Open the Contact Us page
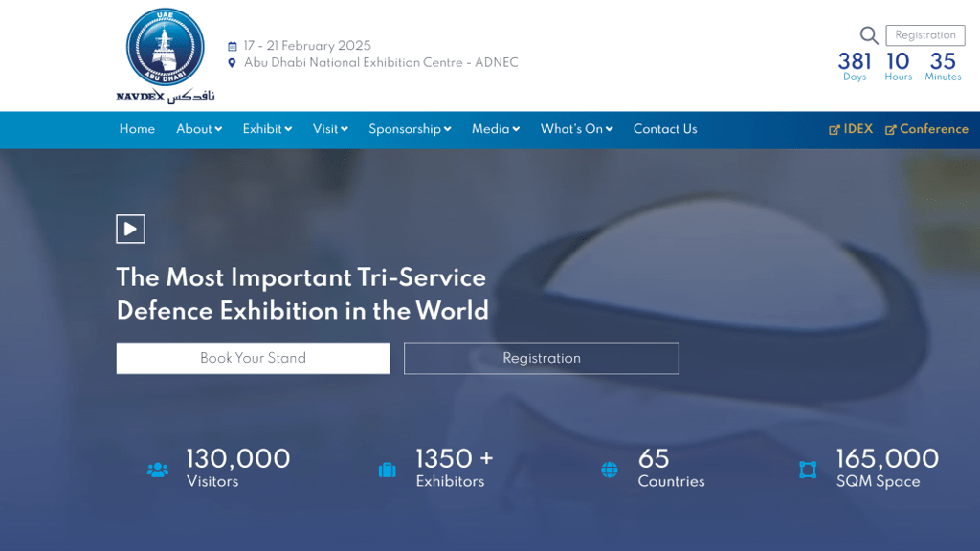This screenshot has width=980, height=551. click(x=665, y=129)
